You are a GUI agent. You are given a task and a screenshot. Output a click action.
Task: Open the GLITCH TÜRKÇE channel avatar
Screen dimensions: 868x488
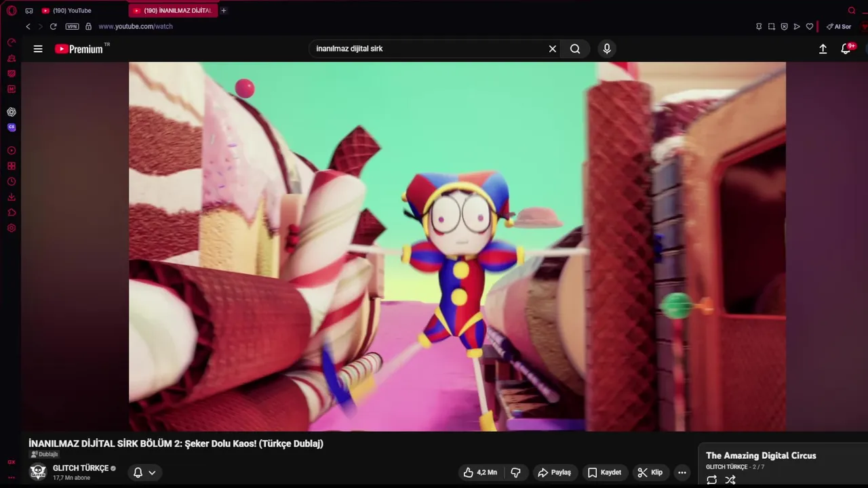point(38,472)
